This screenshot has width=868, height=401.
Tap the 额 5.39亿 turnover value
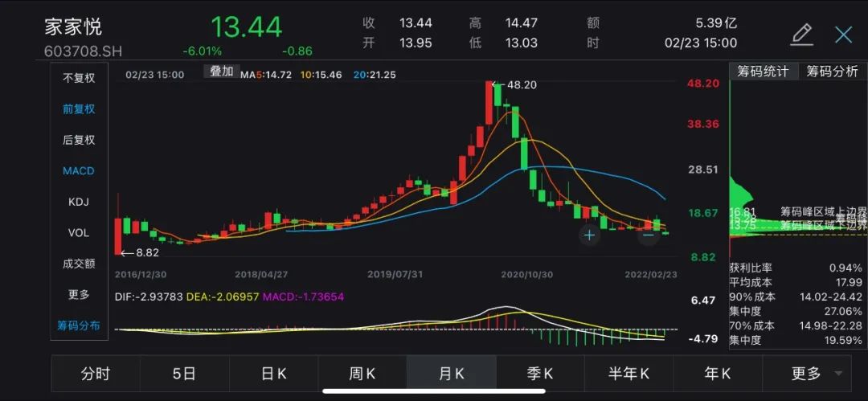[716, 23]
